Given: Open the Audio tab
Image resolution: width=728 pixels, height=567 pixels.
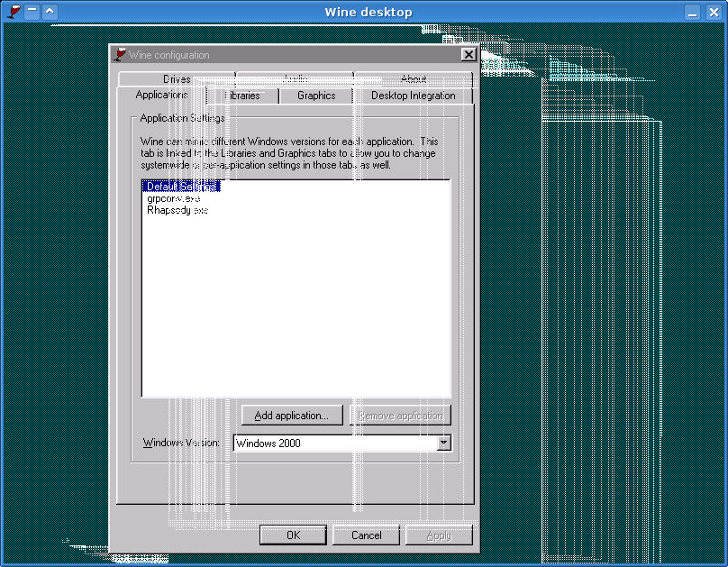Looking at the screenshot, I should (x=295, y=79).
